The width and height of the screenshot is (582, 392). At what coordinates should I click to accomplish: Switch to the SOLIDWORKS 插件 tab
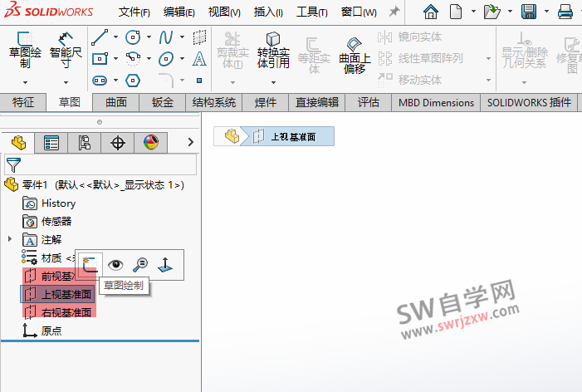(x=529, y=102)
